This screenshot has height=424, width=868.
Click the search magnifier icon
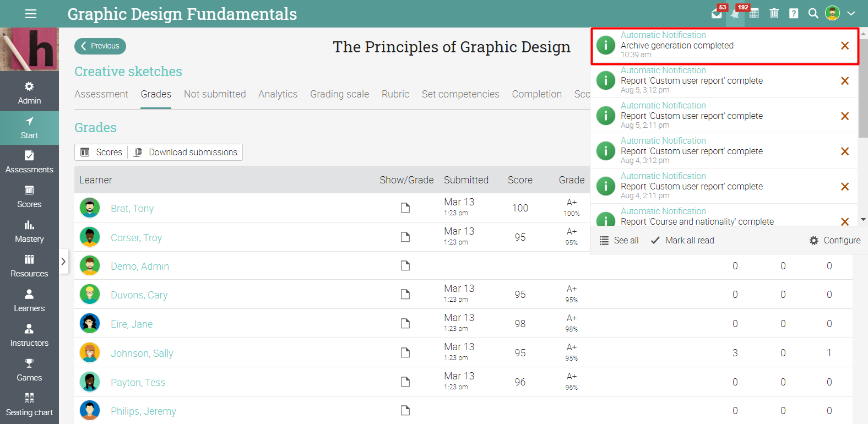tap(813, 14)
